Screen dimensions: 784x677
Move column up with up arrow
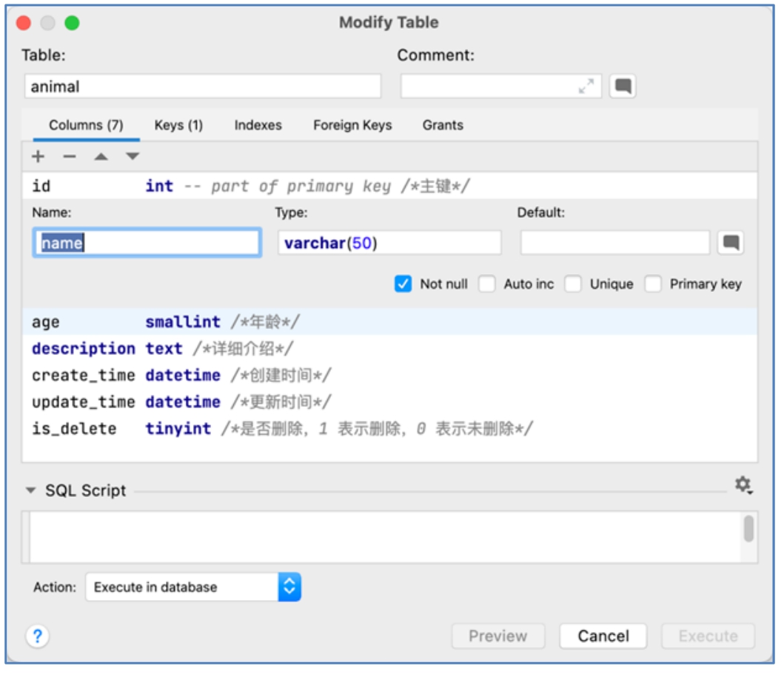[x=101, y=156]
